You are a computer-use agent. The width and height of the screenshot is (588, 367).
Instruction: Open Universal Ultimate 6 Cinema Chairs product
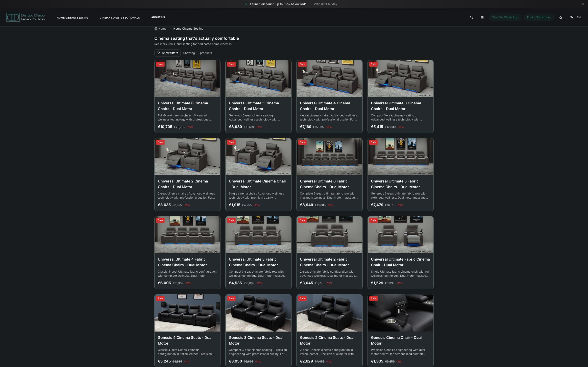[183, 106]
